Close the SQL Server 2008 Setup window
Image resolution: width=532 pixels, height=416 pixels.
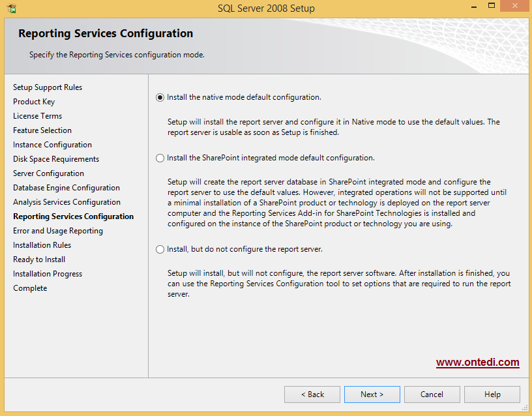(515, 6)
